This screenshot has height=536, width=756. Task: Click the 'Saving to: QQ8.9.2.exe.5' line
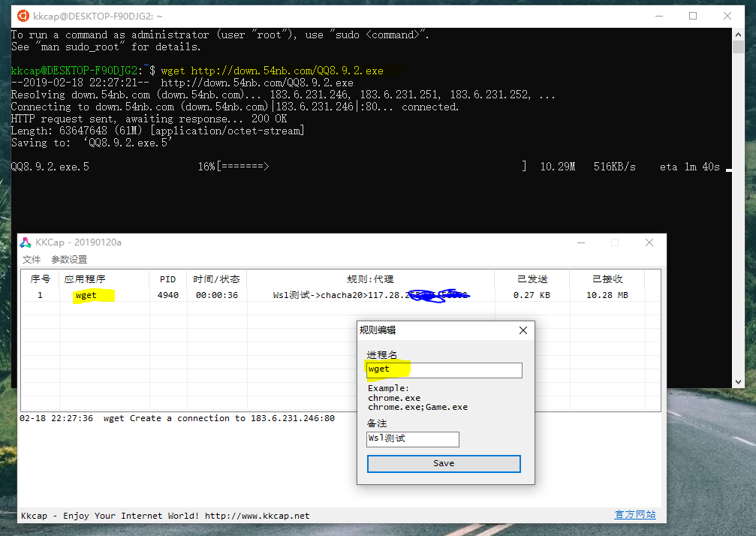click(92, 143)
